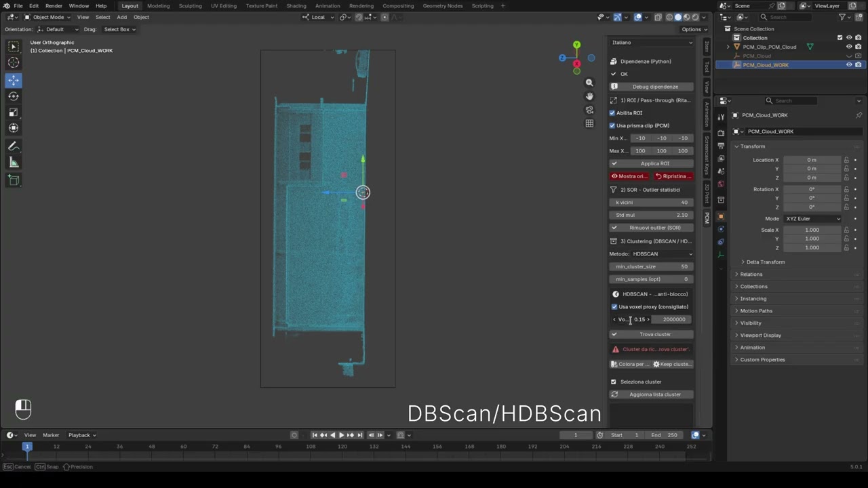
Task: Select the Transform tool
Action: click(14, 128)
